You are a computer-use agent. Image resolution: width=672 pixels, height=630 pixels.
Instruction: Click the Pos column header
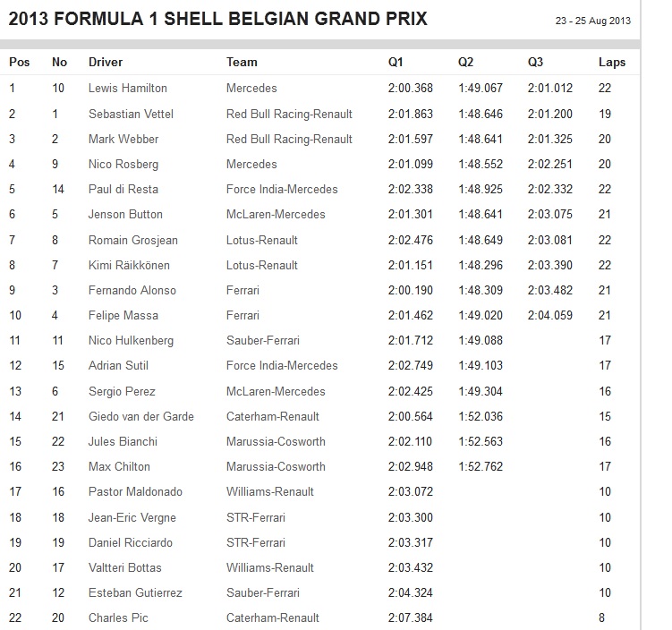pos(19,63)
